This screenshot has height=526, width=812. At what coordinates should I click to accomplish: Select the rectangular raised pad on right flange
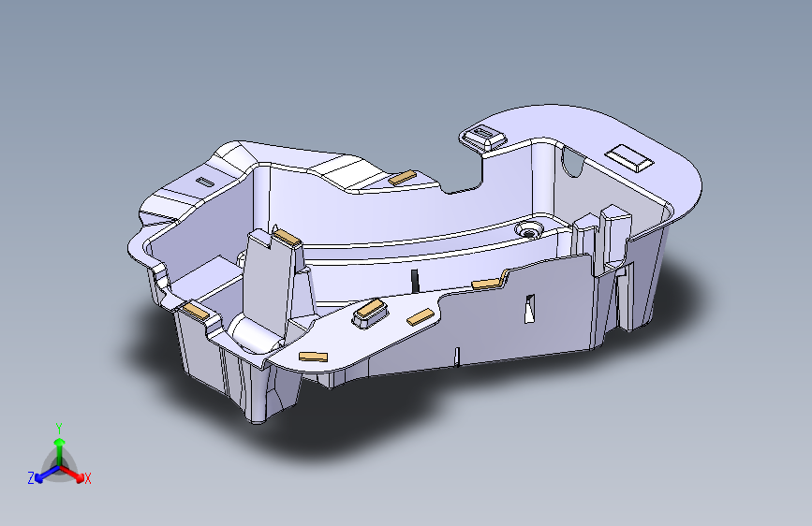click(x=629, y=158)
